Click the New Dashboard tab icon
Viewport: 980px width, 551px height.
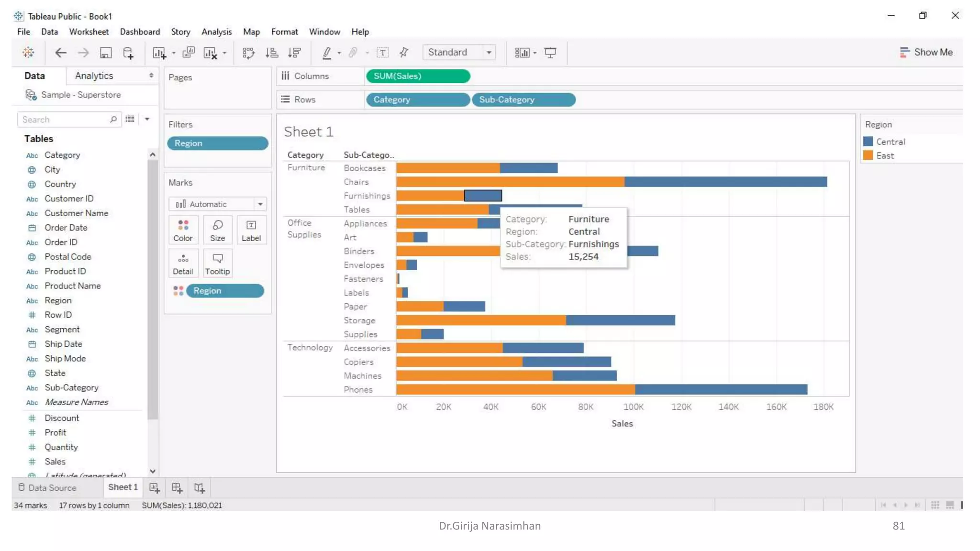(x=177, y=487)
